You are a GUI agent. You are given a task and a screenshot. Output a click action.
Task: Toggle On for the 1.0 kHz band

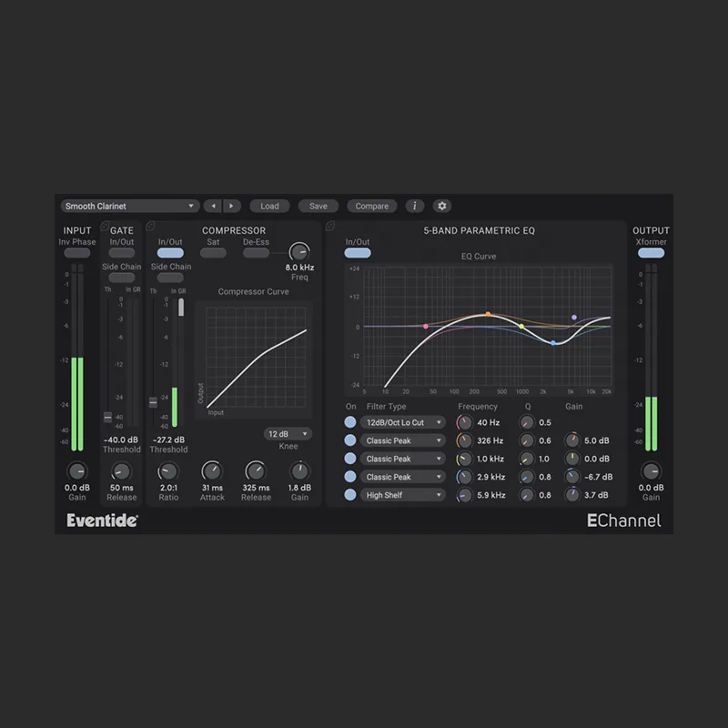coord(350,459)
